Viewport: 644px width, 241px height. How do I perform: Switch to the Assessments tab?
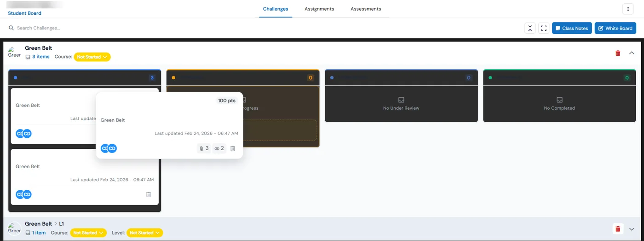366,9
